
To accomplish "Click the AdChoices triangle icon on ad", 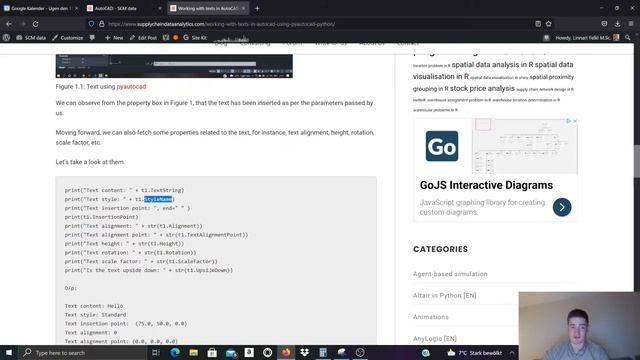I will [568, 121].
